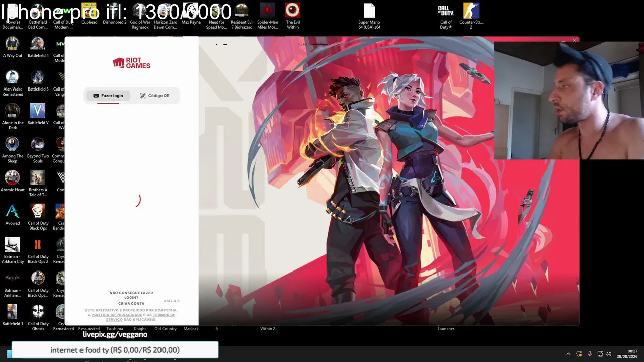
Task: Open the volume control in system tray
Action: [608, 354]
